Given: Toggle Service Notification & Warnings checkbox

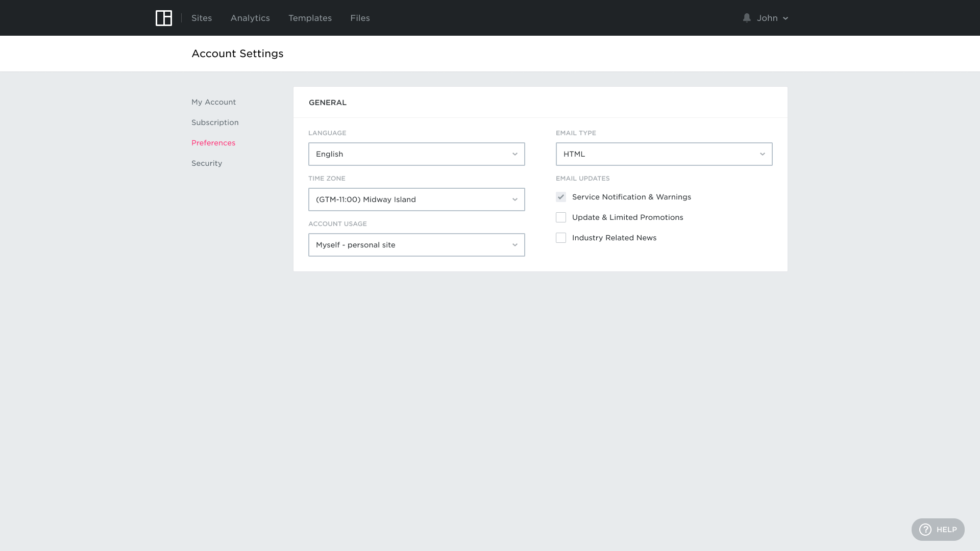Looking at the screenshot, I should (x=561, y=197).
